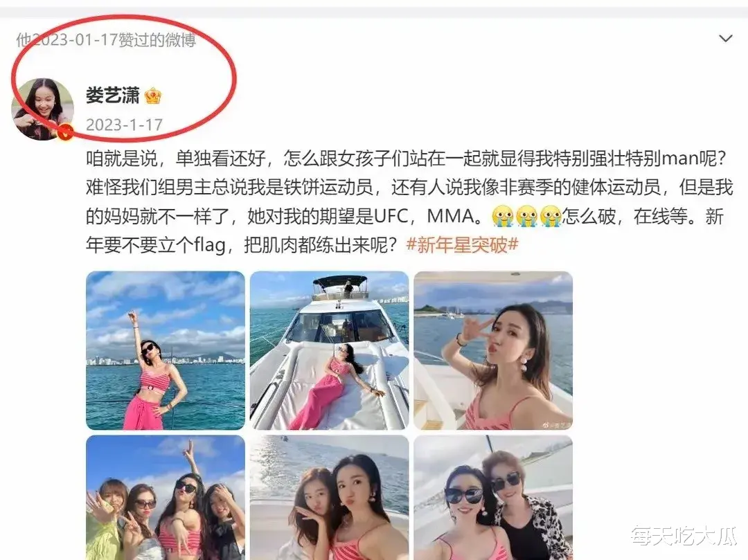The width and height of the screenshot is (748, 560).
Task: Click the 他2023-01-17赞过的微博 header text
Action: 106,39
